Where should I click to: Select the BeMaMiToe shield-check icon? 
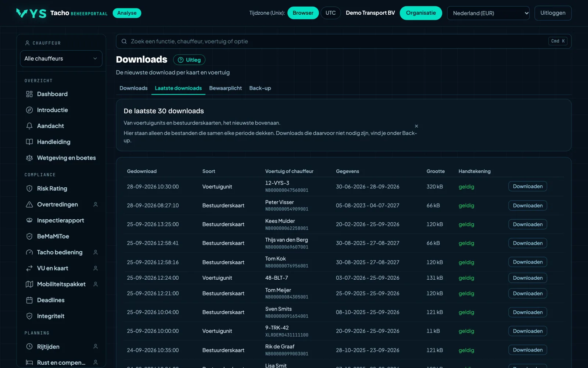click(x=29, y=236)
